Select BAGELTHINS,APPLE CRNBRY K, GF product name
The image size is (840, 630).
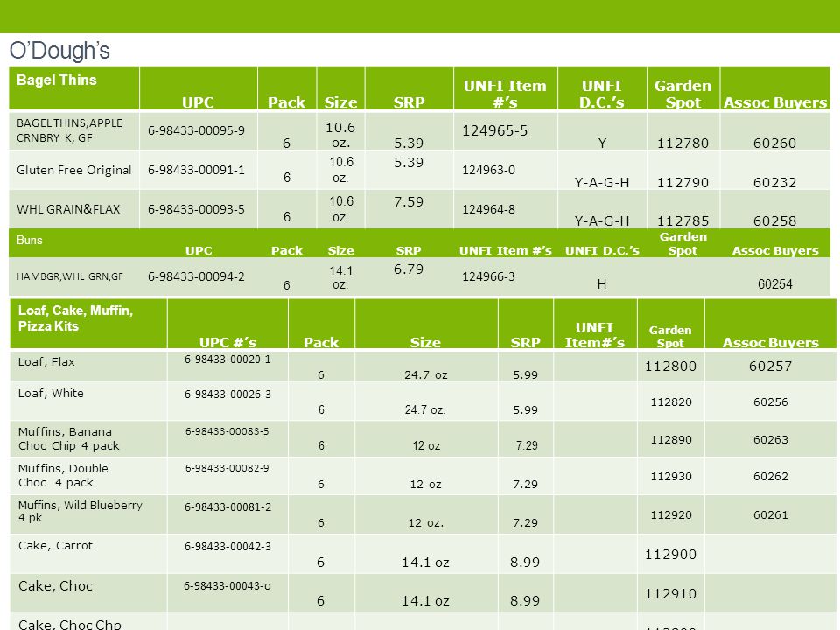point(70,130)
